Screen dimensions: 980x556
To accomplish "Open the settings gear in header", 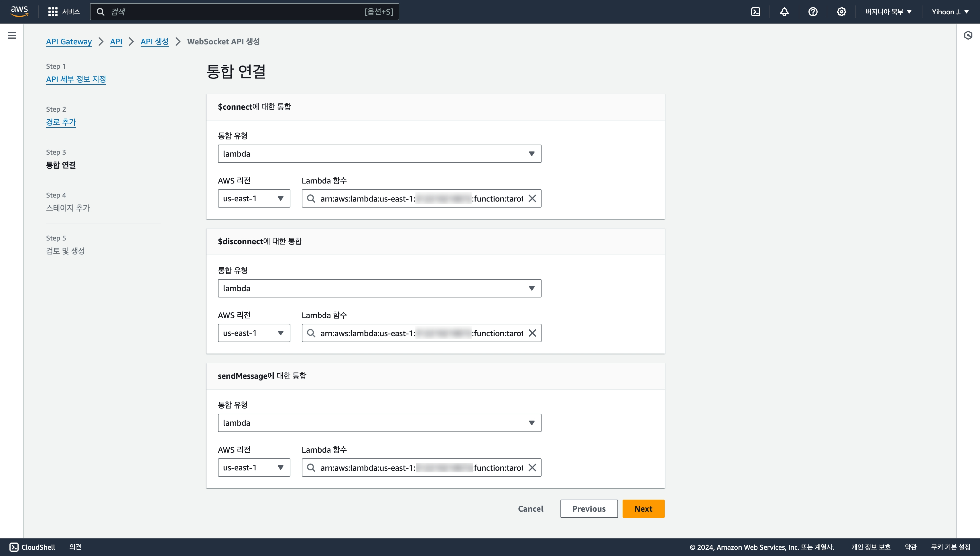I will [841, 12].
